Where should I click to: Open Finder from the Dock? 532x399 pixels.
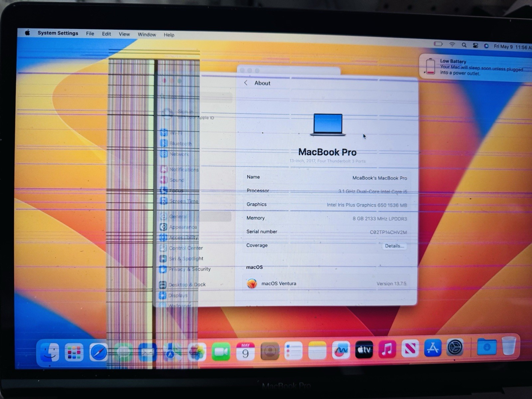50,352
